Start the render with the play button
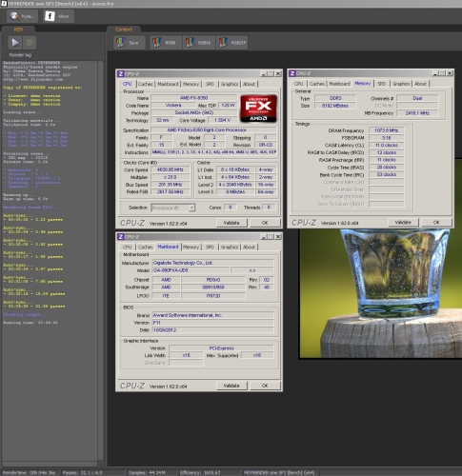The image size is (462, 476). 15,43
